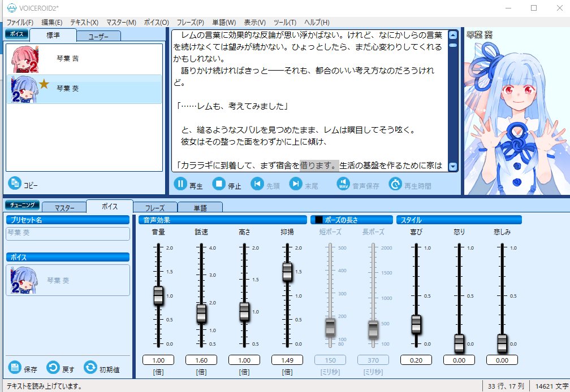This screenshot has width=570, height=392.
Task: Revert changes with 戻す icon
Action: [53, 367]
